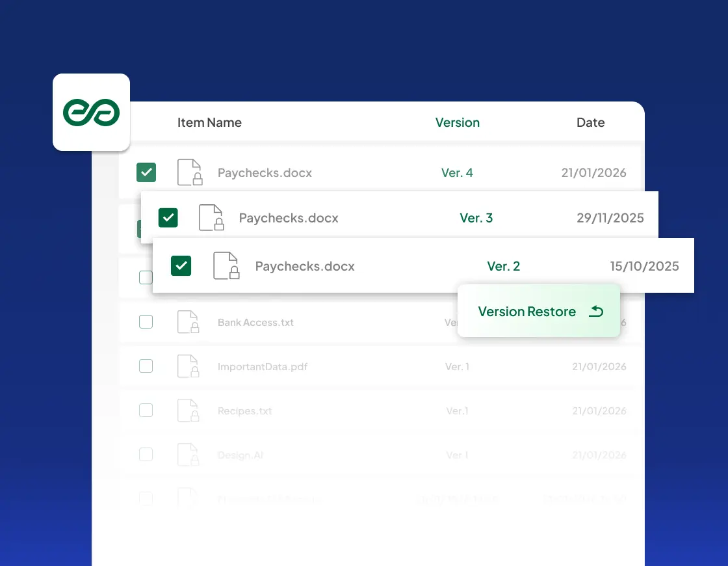Sort files using the Date column header
This screenshot has width=728, height=566.
(590, 122)
